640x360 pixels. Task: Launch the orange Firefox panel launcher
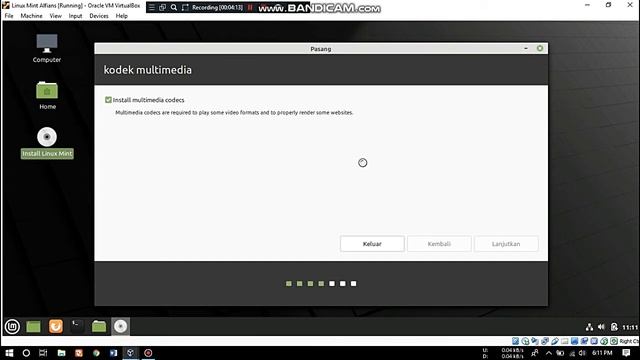(x=56, y=327)
